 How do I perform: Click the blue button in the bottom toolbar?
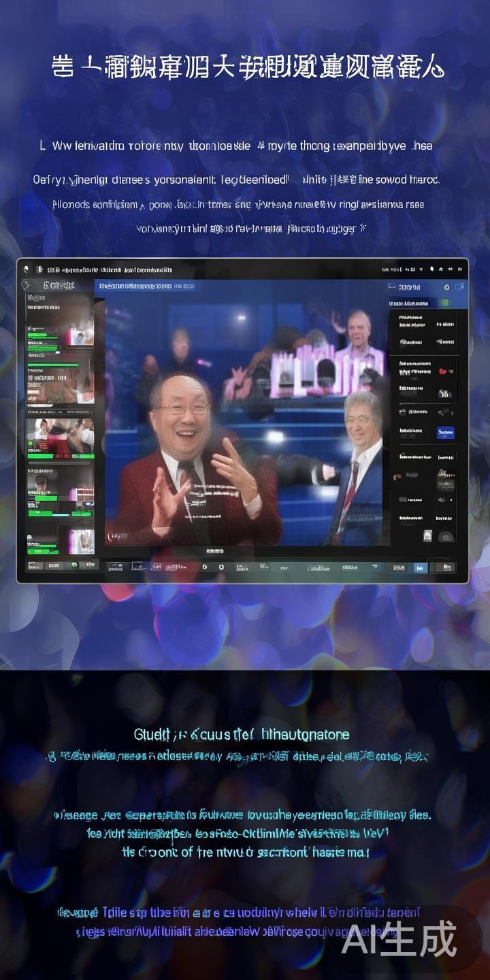[420, 568]
